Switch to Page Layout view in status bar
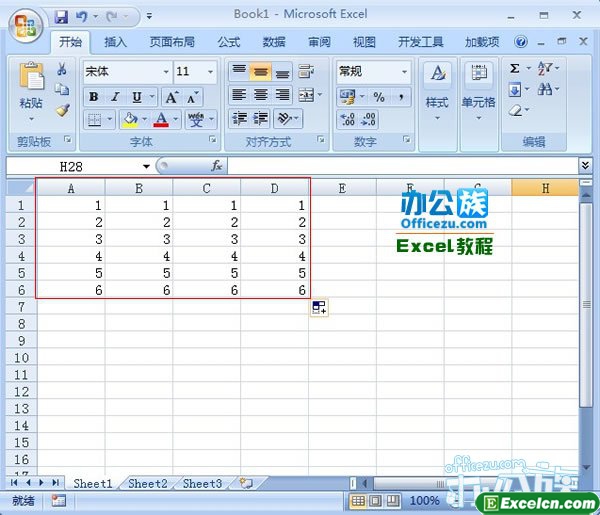 pyautogui.click(x=375, y=501)
